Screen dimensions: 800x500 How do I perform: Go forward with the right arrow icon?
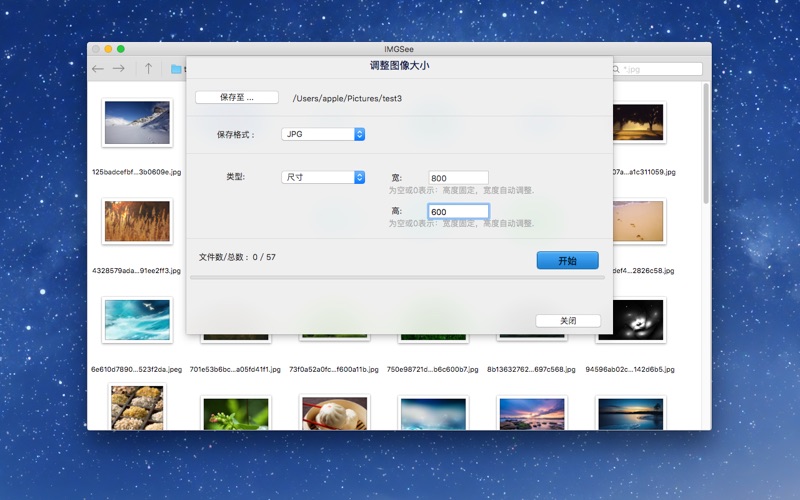click(x=118, y=68)
